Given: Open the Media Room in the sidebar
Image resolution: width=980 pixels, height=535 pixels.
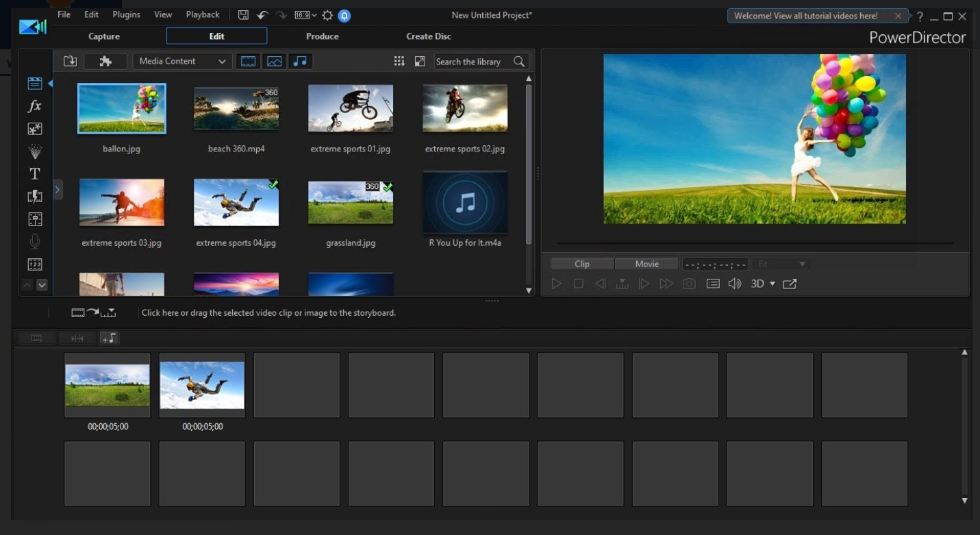Looking at the screenshot, I should 34,84.
